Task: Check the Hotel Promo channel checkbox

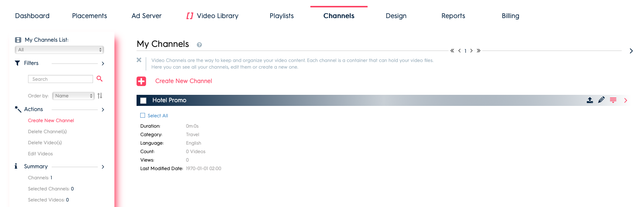Action: (x=144, y=100)
